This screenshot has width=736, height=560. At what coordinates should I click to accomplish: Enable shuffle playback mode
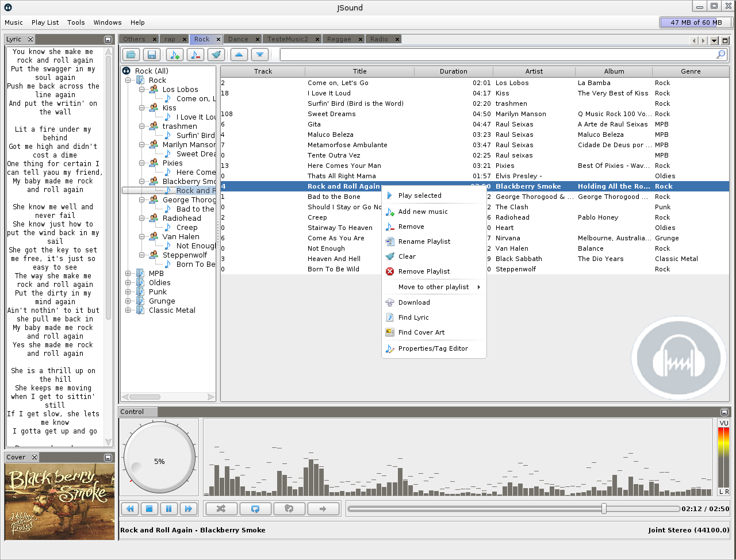point(221,508)
